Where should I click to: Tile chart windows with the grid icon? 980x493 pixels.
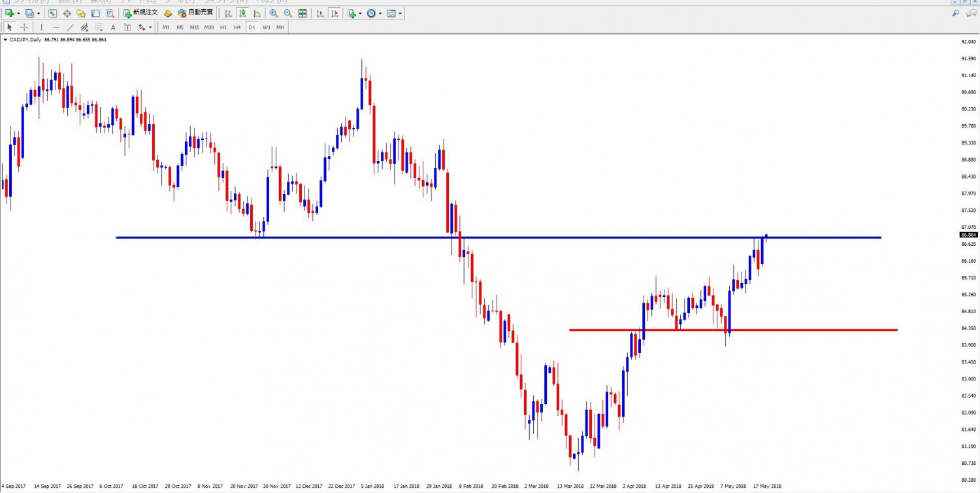302,13
